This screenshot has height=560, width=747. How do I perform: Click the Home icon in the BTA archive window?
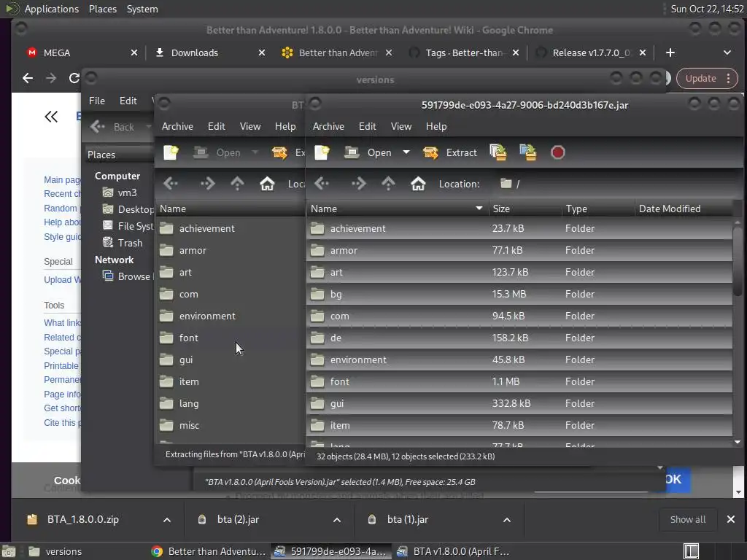(267, 183)
